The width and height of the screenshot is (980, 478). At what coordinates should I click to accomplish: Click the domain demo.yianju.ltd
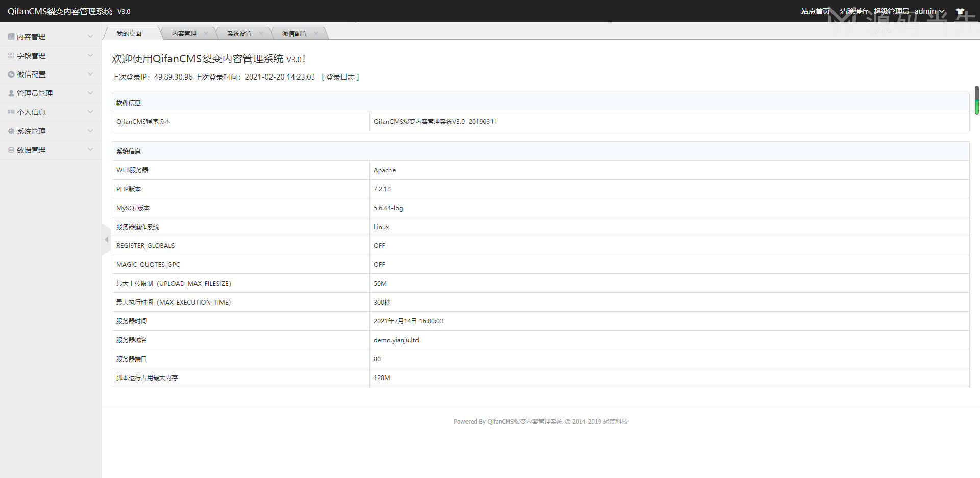pyautogui.click(x=396, y=340)
